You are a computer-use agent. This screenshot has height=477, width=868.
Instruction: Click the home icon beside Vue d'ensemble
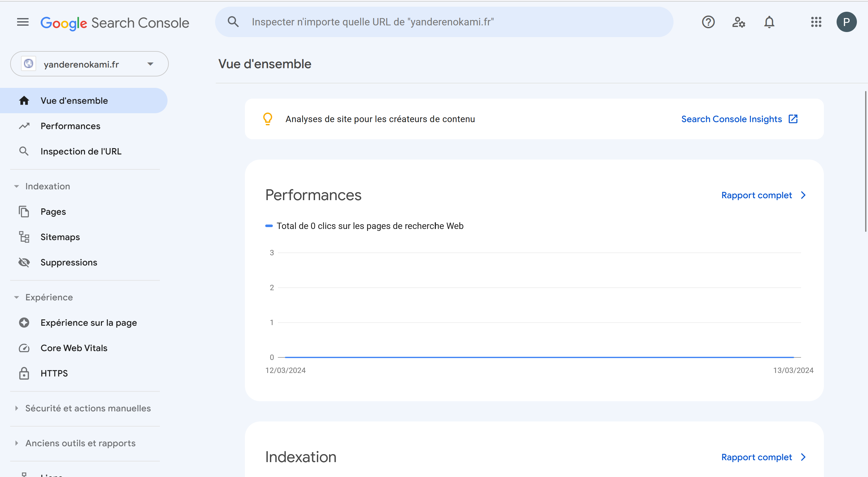pos(24,101)
